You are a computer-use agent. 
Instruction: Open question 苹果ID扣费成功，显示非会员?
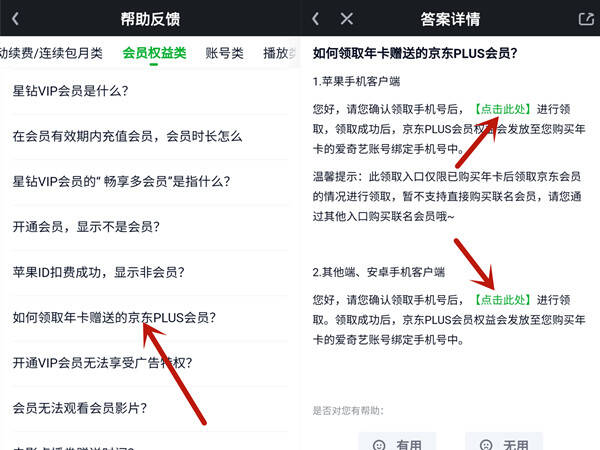[x=150, y=272]
